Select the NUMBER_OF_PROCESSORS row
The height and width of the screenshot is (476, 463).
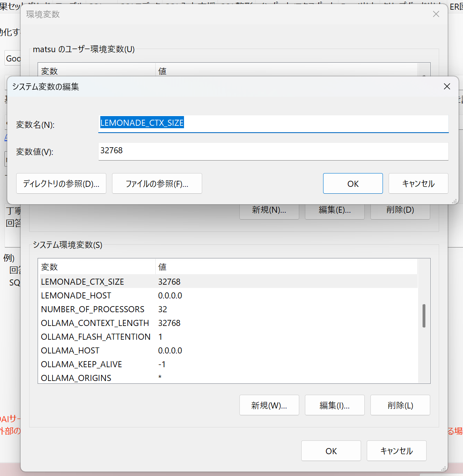93,309
